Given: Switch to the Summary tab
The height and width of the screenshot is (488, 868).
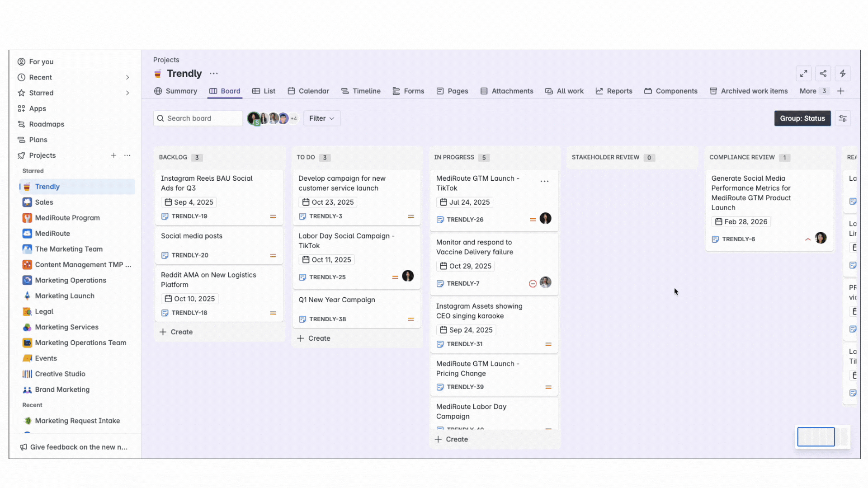Looking at the screenshot, I should tap(176, 91).
